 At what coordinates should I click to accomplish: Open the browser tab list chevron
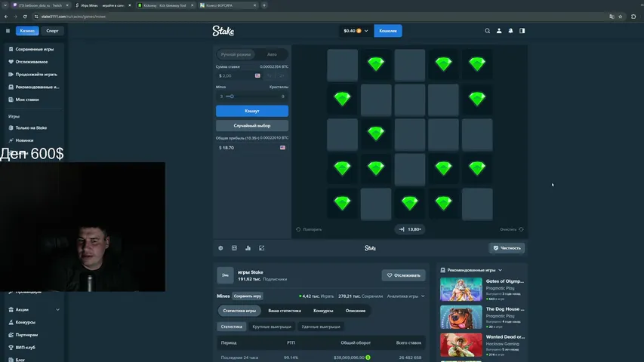tap(5, 5)
